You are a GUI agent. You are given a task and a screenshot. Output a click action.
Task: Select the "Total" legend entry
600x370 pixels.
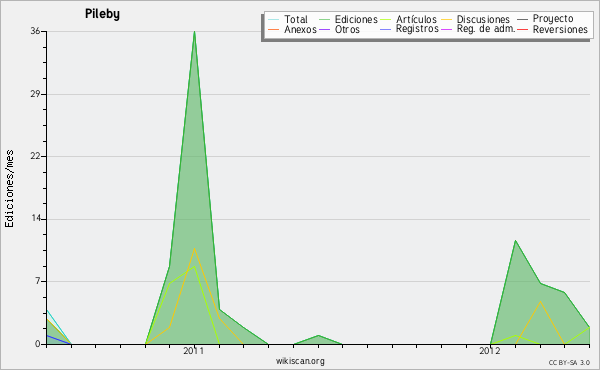296,19
